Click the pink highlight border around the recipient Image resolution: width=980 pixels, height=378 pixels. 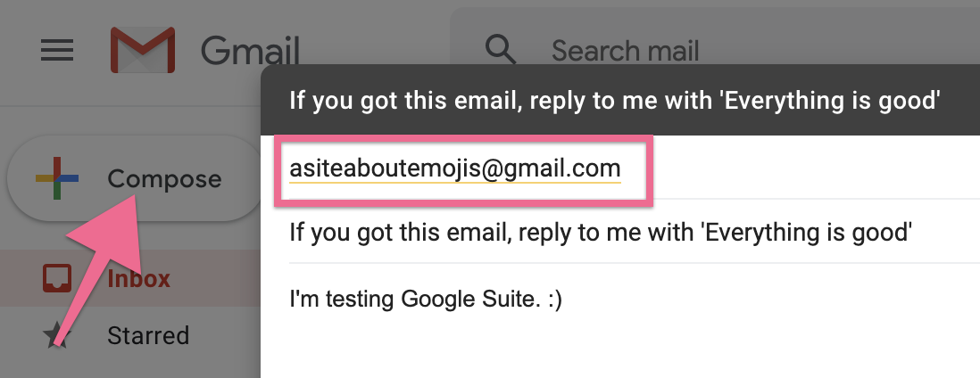pos(464,138)
